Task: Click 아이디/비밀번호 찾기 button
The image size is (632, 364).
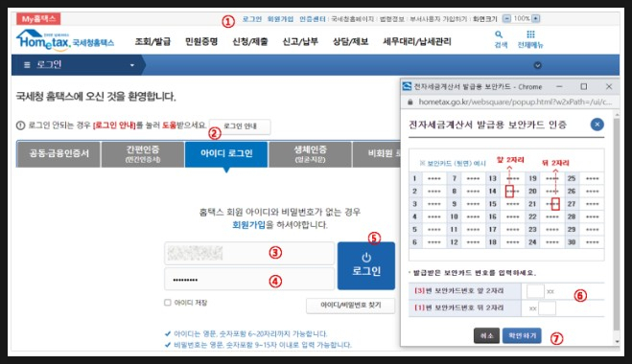Action: pyautogui.click(x=350, y=306)
